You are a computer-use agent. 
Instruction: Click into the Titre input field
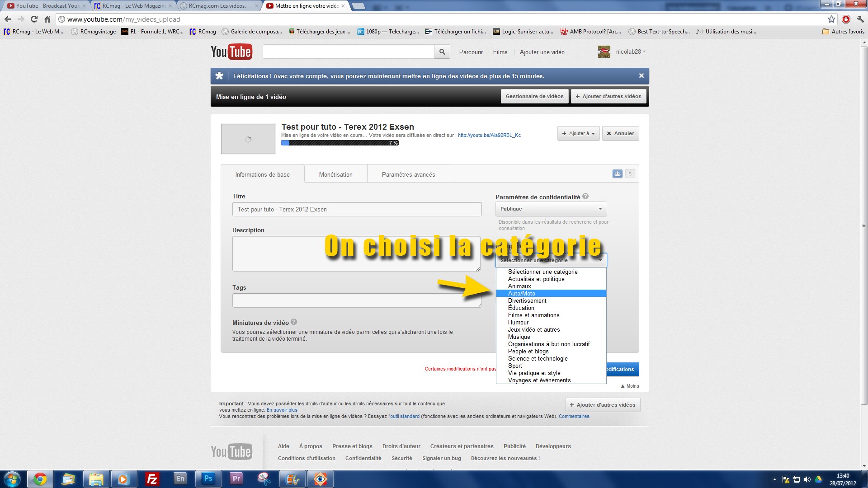click(x=357, y=209)
